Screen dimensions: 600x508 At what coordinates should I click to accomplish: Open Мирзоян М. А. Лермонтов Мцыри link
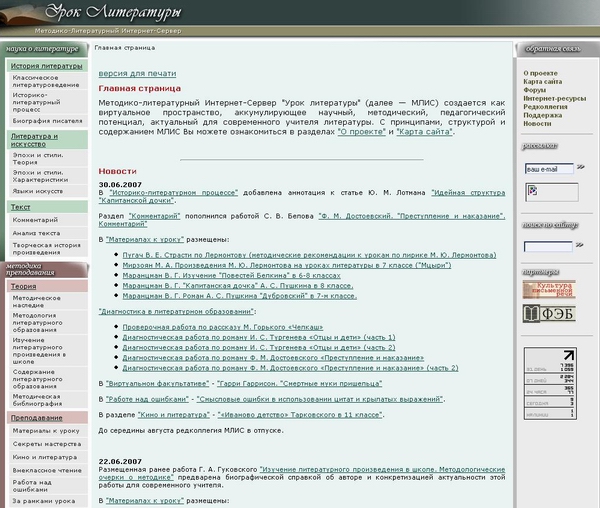[287, 265]
